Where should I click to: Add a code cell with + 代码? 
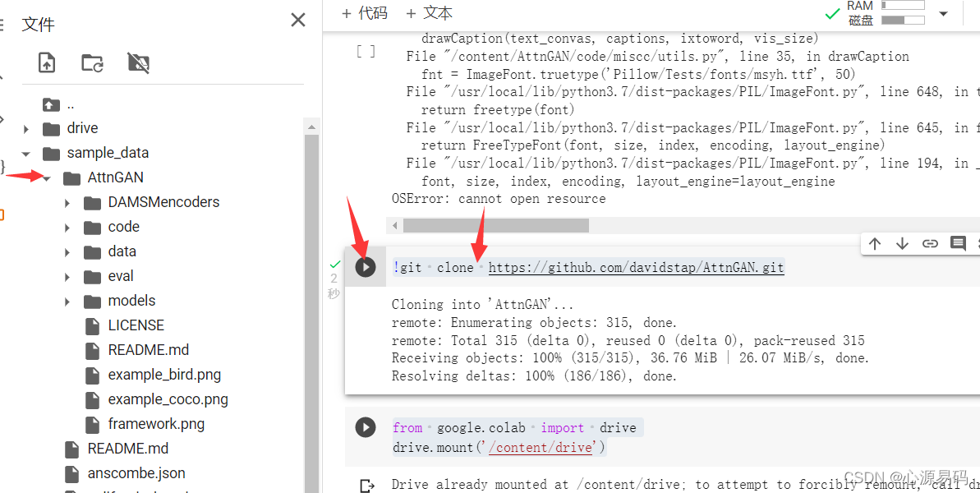pos(365,13)
